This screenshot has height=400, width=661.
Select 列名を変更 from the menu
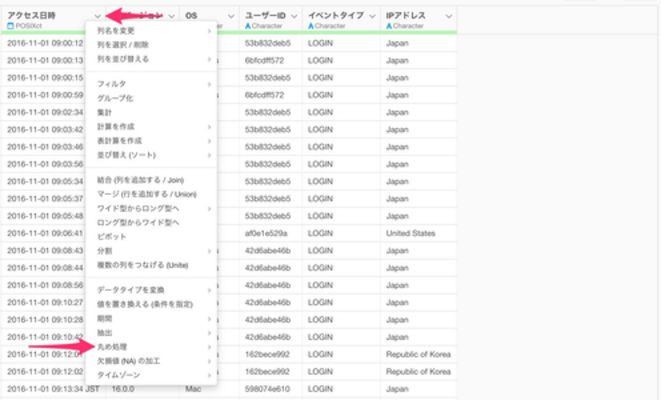click(x=120, y=32)
